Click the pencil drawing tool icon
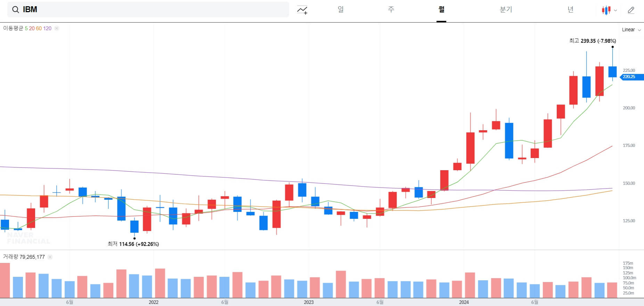Viewport: 644px width, 306px height. click(631, 10)
